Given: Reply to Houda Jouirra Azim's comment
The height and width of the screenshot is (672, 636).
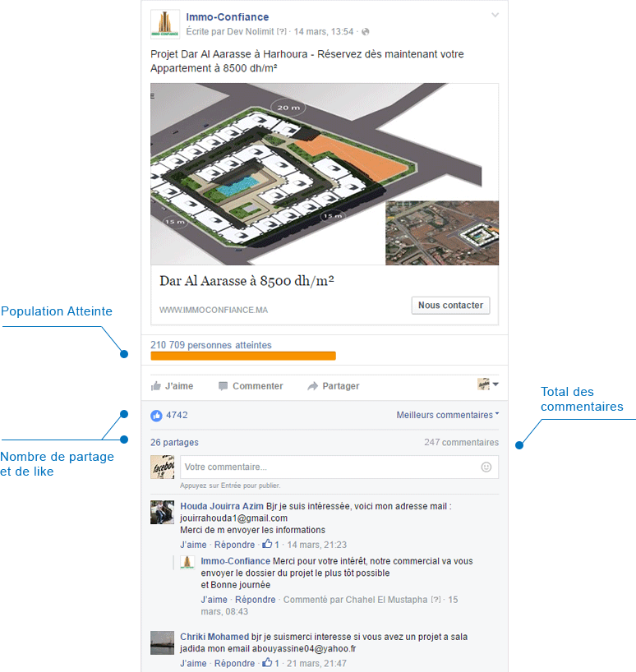Looking at the screenshot, I should (x=234, y=545).
